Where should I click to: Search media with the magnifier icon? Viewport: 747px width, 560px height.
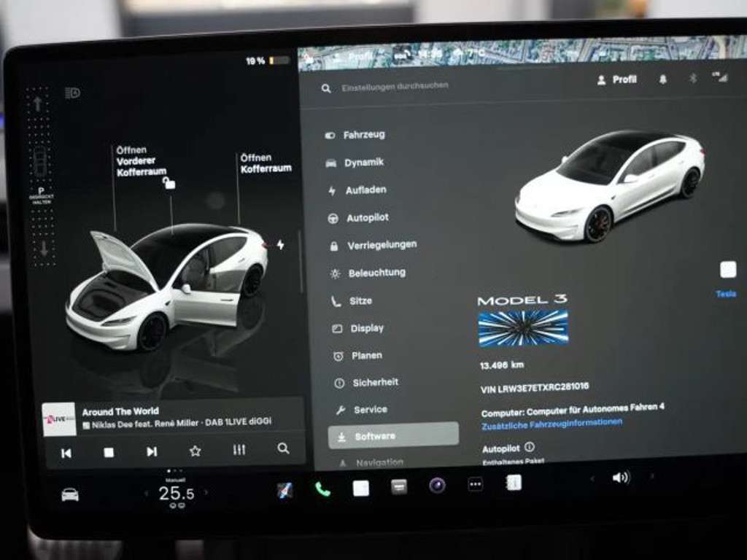click(283, 449)
